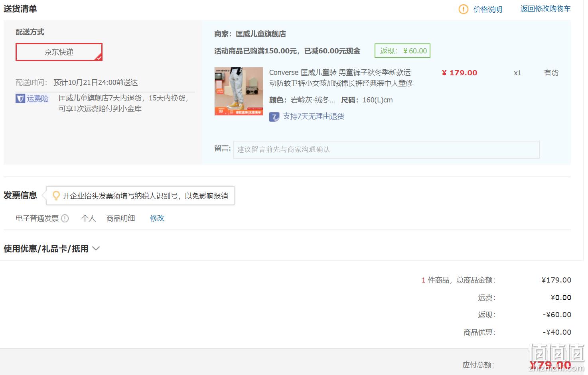Click the 已减60.00元现金 promotion text
This screenshot has height=375, width=588.
[x=332, y=51]
